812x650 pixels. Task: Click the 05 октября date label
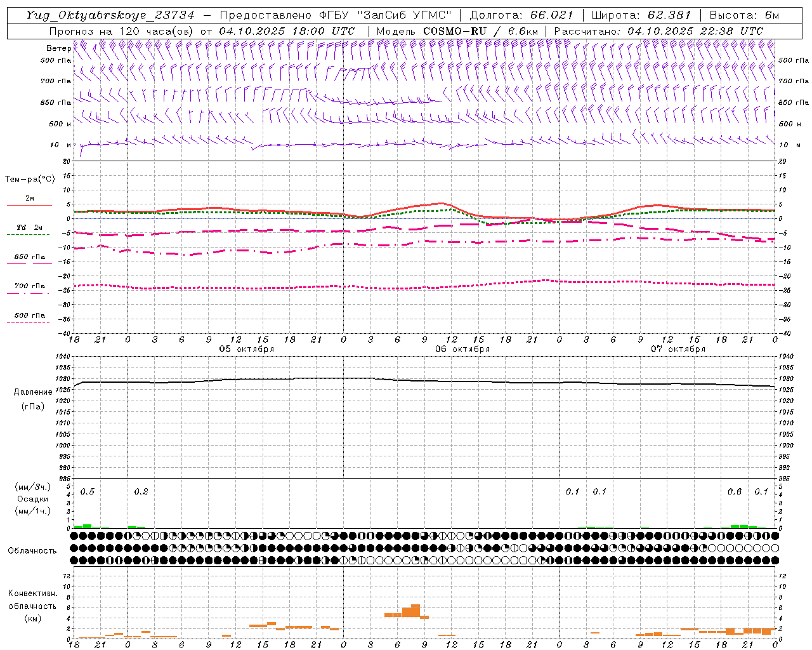point(247,349)
